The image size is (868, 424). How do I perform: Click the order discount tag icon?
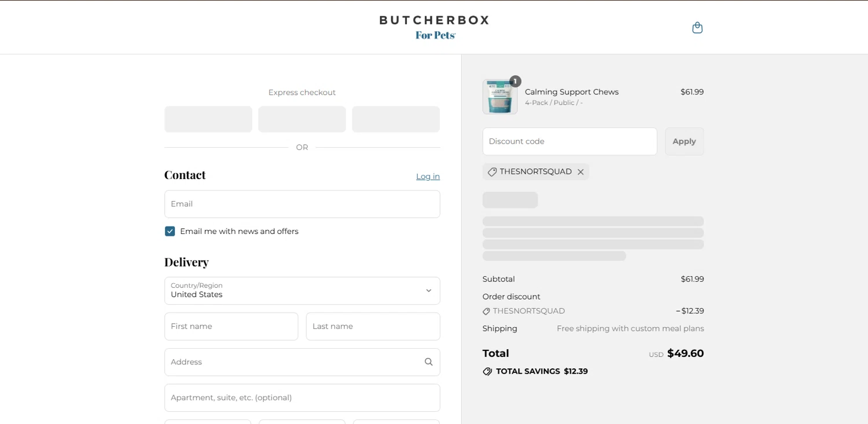tap(486, 312)
